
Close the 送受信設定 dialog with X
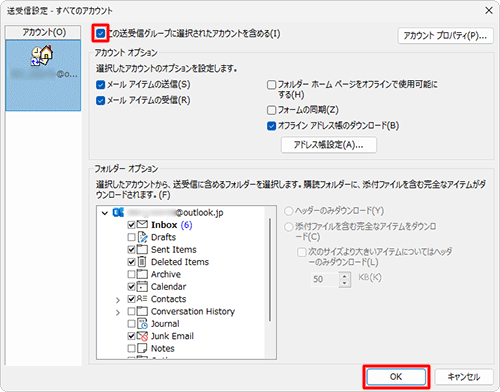pos(489,10)
